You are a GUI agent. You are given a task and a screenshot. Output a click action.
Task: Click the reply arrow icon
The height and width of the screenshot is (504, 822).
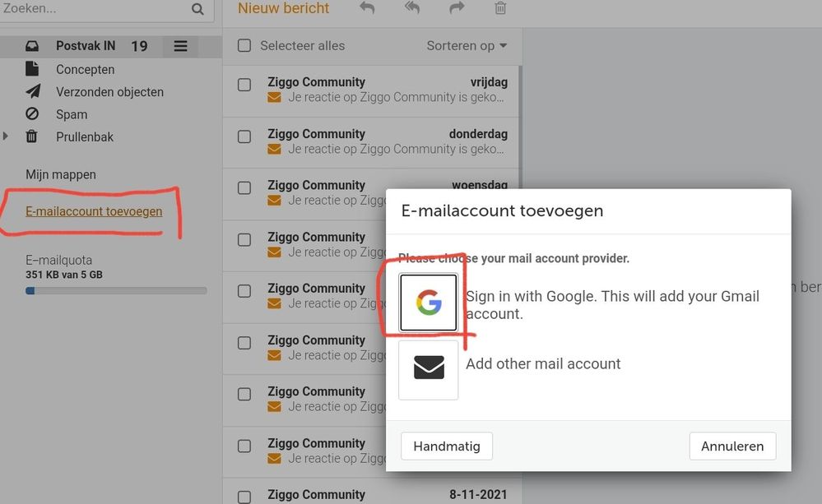tap(367, 8)
